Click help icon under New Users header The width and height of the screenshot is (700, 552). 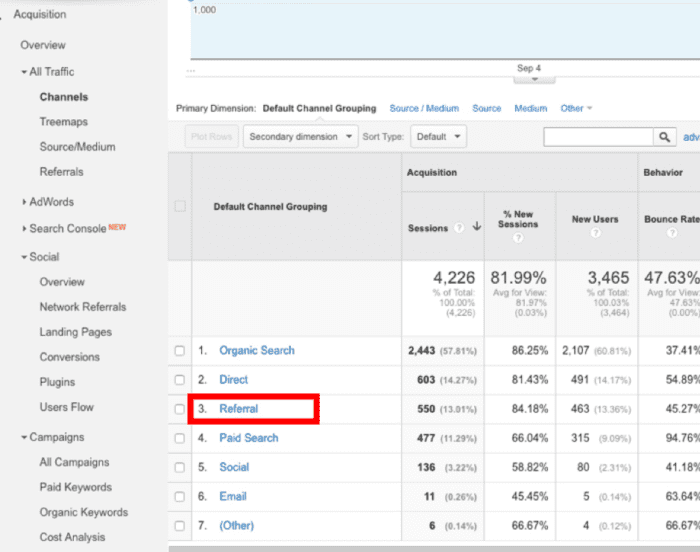tap(594, 233)
